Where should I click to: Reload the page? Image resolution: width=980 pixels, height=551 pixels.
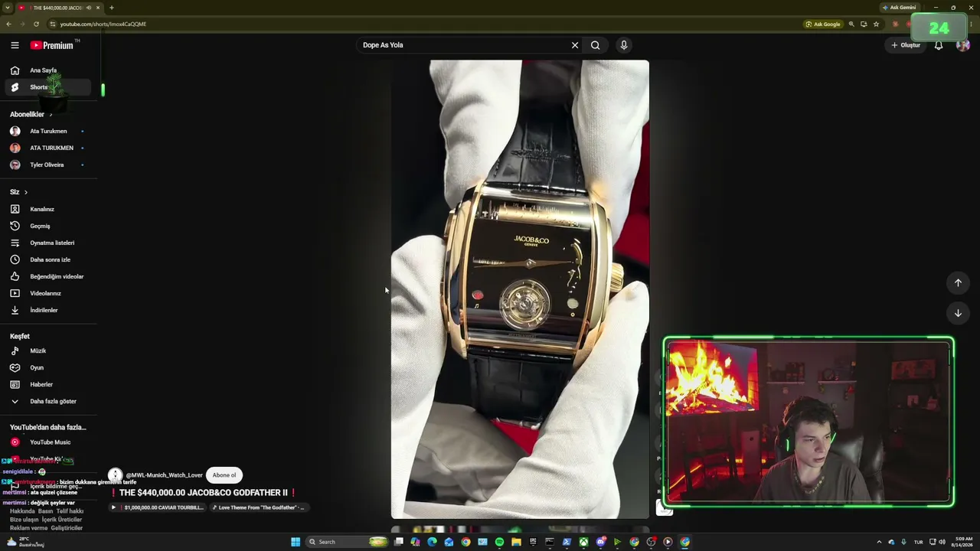pyautogui.click(x=36, y=24)
